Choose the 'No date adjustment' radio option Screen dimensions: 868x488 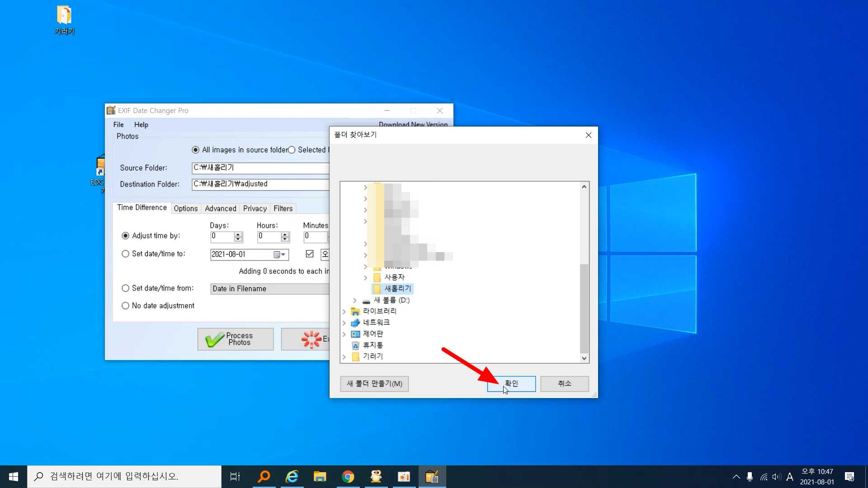click(126, 306)
